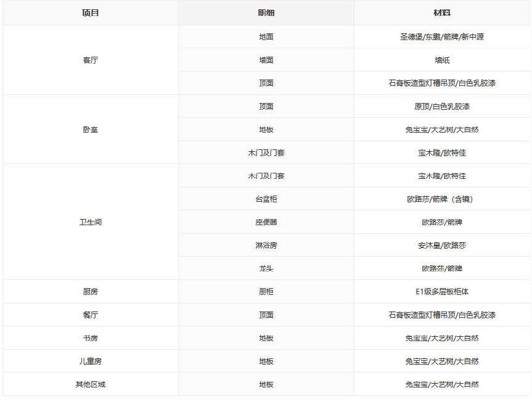Select the 其他区域 project cell
Viewport: 532px width, 401px height.
click(x=90, y=384)
